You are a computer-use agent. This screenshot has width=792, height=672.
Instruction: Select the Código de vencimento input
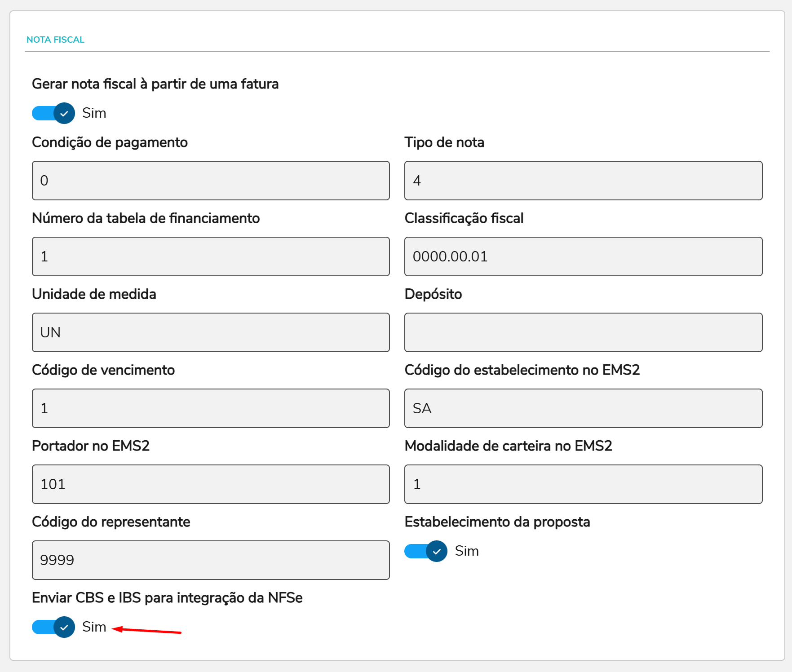pos(211,408)
